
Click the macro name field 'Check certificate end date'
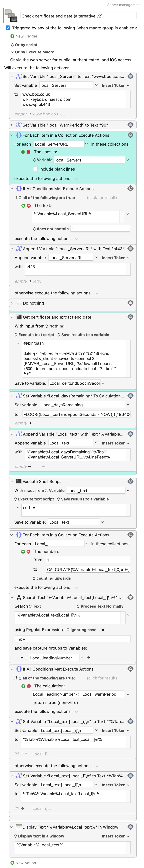[x=78, y=16]
